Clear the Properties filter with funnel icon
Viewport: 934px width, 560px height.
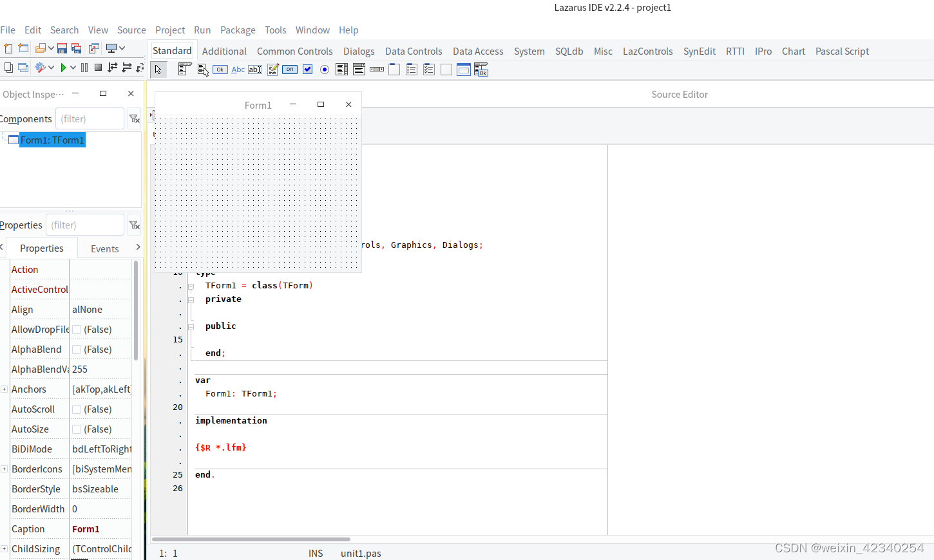(135, 225)
